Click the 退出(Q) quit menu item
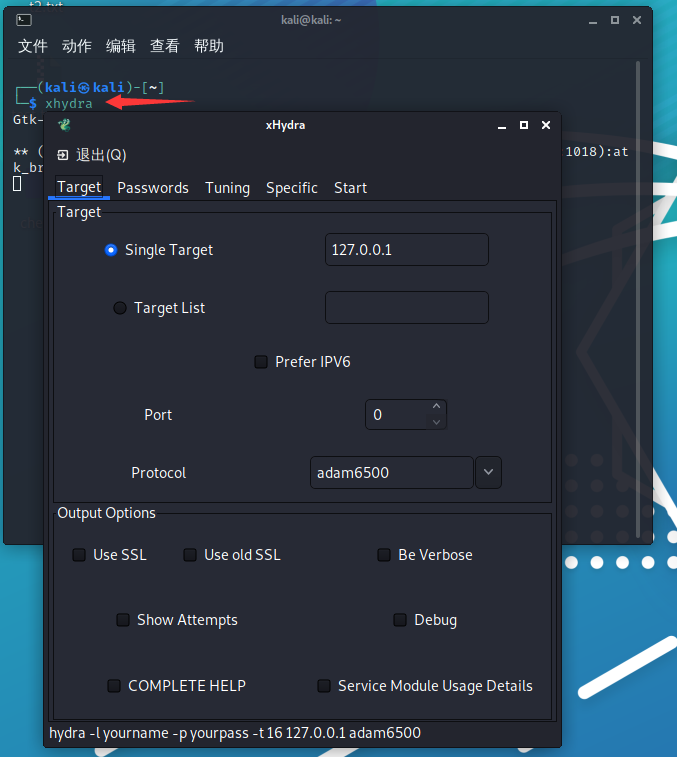Image resolution: width=677 pixels, height=757 pixels. point(101,155)
